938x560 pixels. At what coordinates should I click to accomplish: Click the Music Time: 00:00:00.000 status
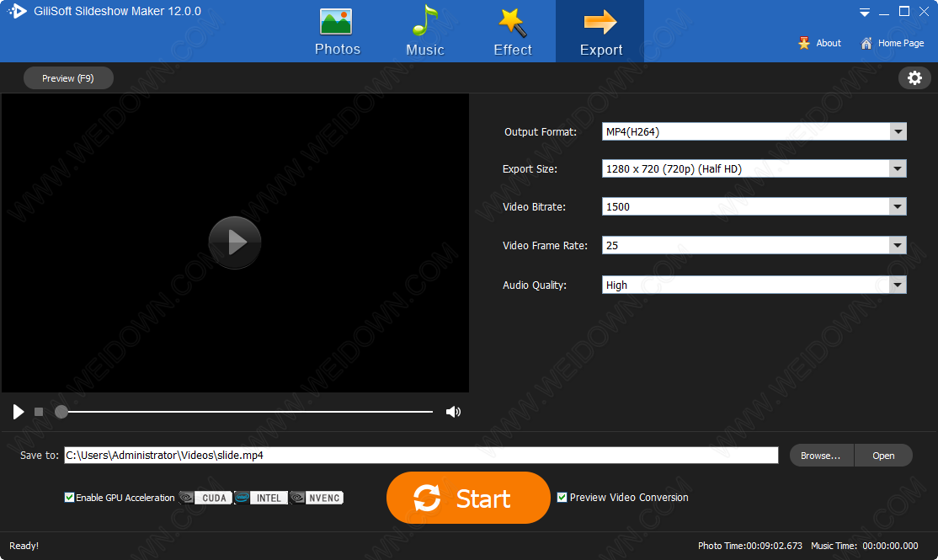pos(865,546)
